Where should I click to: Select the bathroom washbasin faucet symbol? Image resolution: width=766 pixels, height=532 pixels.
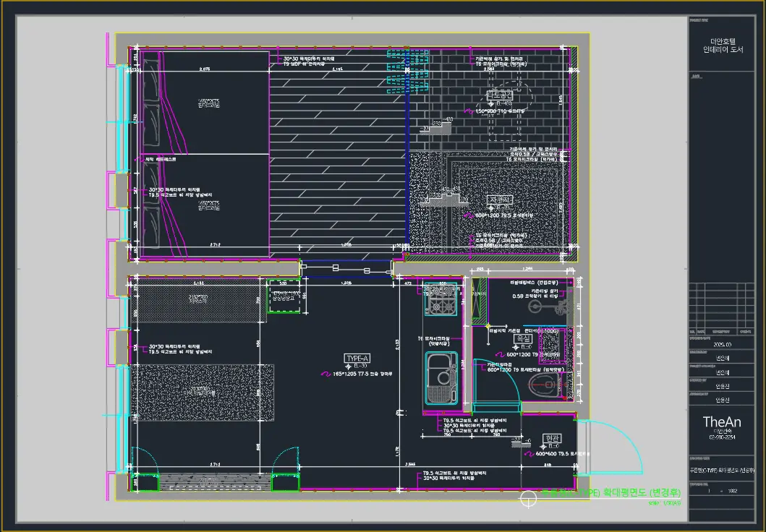coord(550,307)
